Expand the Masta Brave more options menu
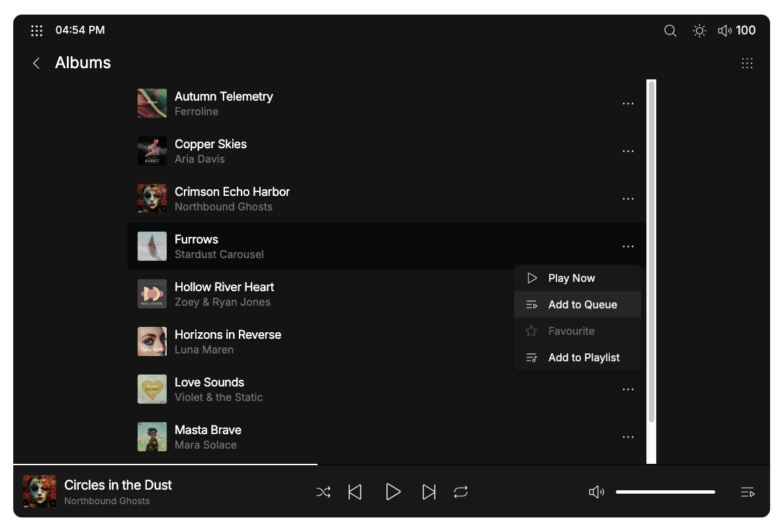782x532 pixels. [x=628, y=437]
